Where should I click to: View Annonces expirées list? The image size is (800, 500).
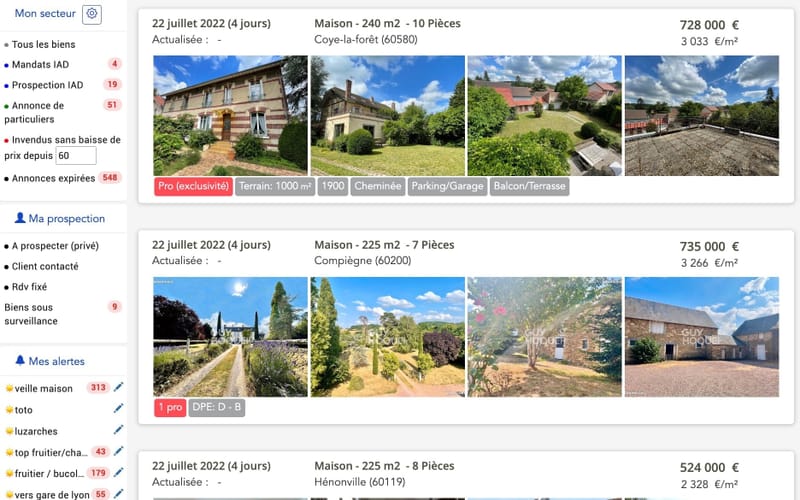coord(53,178)
